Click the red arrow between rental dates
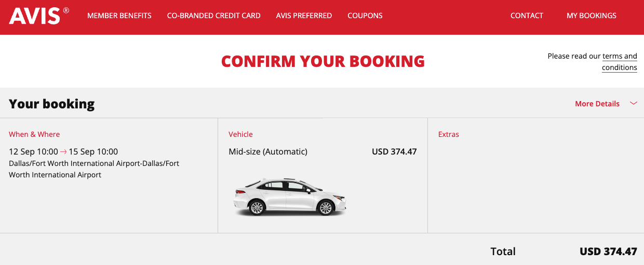 [x=63, y=152]
